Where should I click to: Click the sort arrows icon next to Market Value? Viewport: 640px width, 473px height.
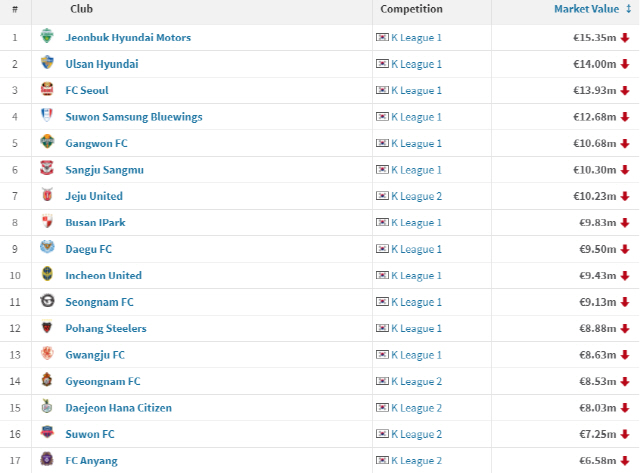coord(629,9)
